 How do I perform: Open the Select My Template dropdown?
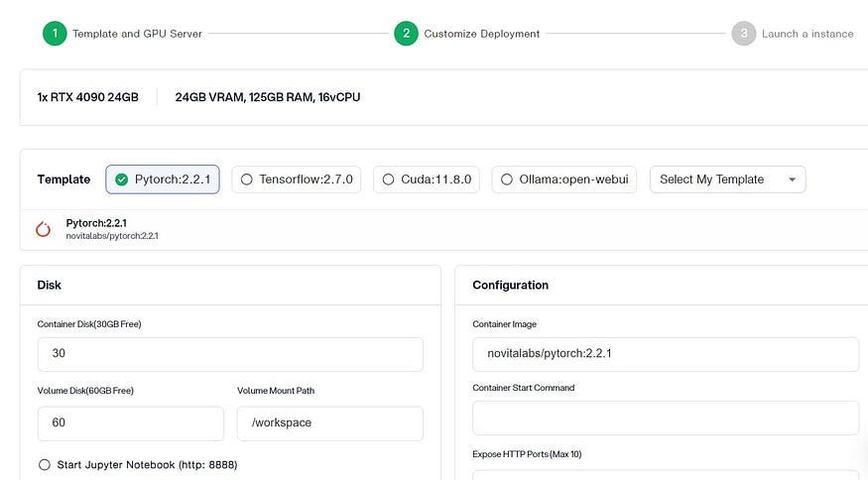[727, 180]
